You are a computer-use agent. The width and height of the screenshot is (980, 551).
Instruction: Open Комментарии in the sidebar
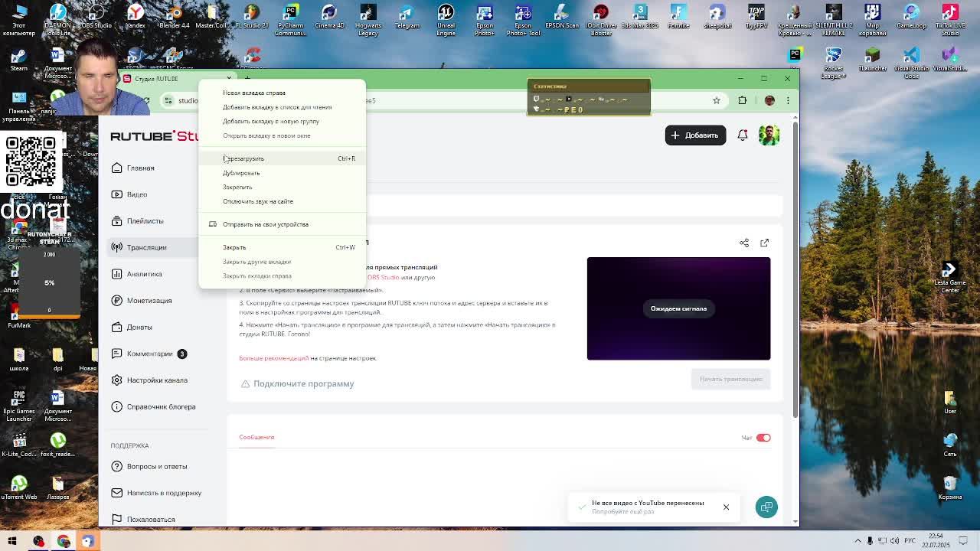pos(149,354)
